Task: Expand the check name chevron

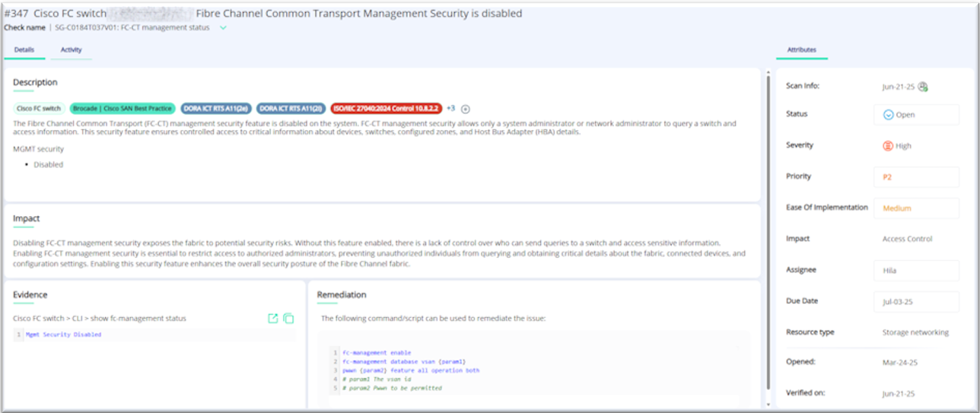Action: click(x=223, y=27)
